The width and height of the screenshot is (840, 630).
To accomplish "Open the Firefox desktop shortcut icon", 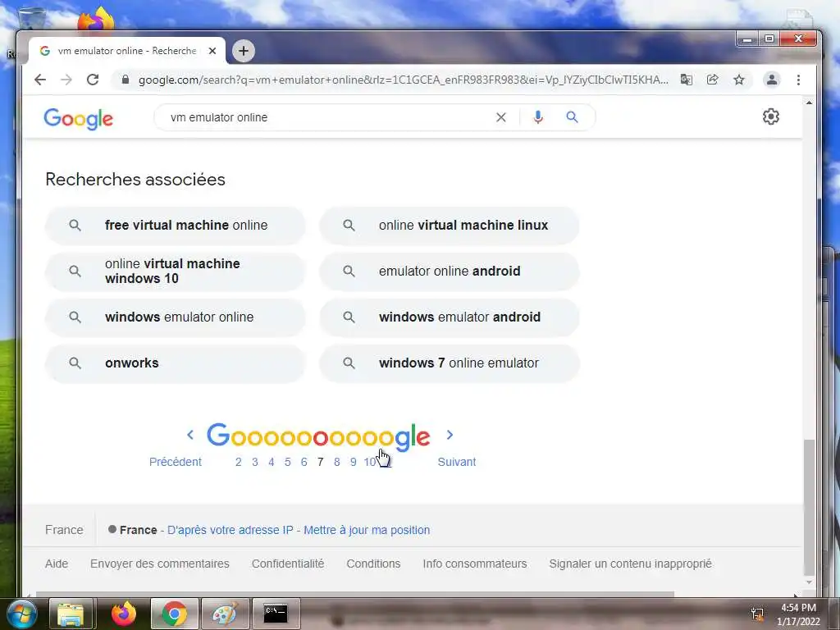I will click(x=96, y=19).
